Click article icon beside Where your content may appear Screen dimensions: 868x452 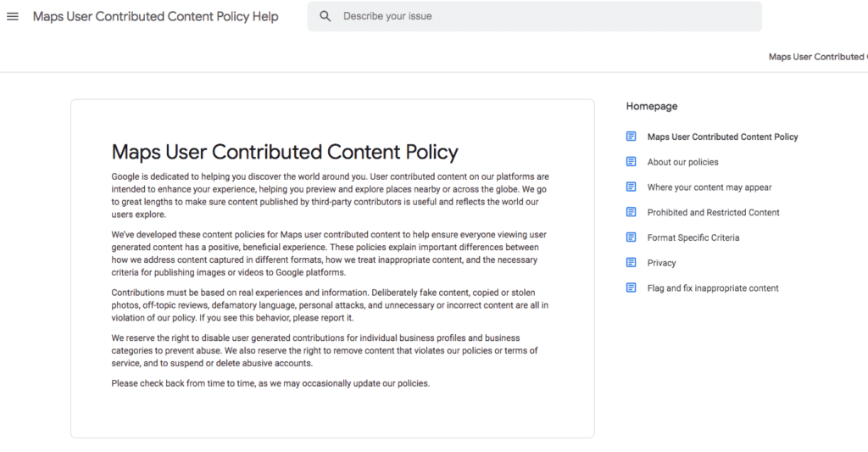631,187
